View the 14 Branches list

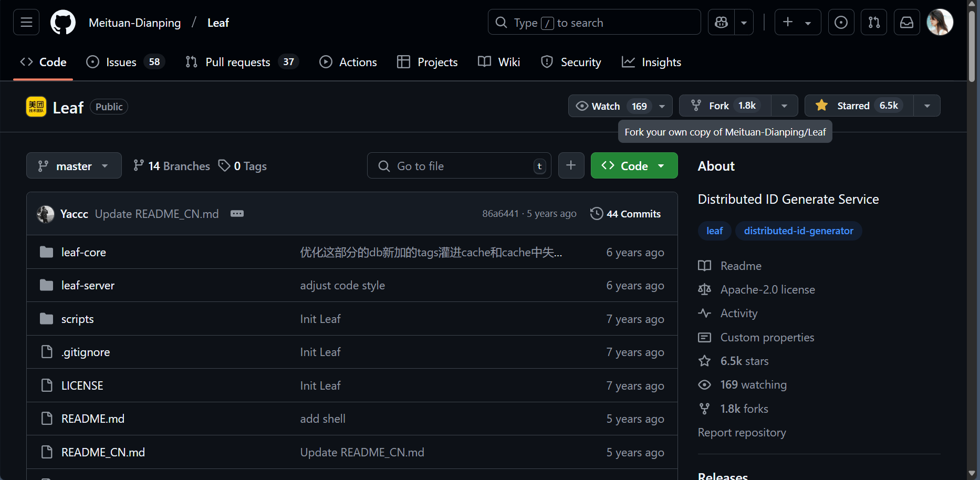point(172,166)
